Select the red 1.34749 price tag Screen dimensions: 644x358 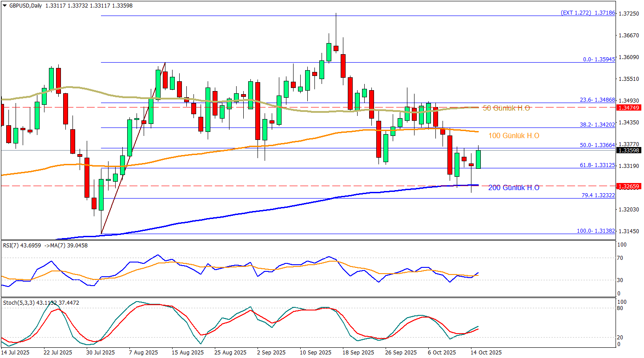pos(628,107)
